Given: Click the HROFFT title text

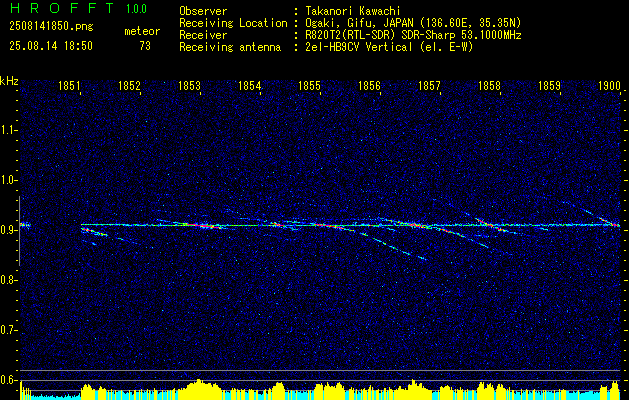Looking at the screenshot, I should (62, 8).
